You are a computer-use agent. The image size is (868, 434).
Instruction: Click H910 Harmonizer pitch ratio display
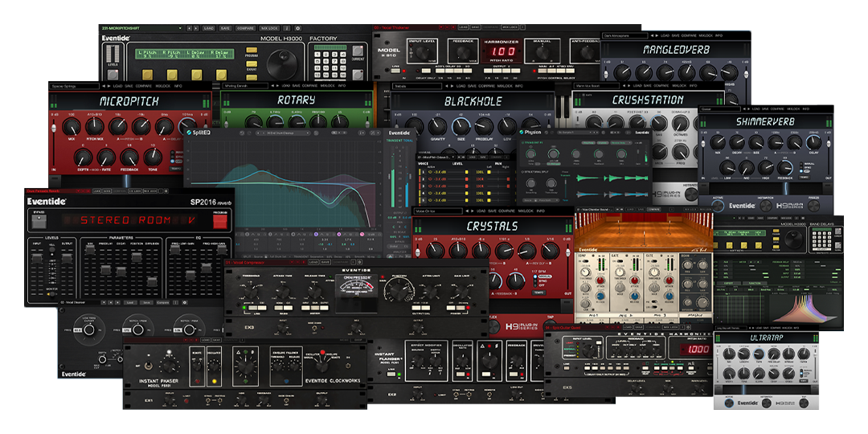click(x=503, y=51)
